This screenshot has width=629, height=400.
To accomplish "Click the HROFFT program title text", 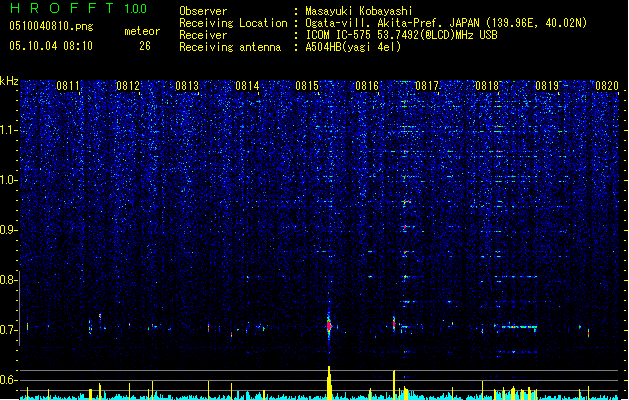I will [62, 8].
